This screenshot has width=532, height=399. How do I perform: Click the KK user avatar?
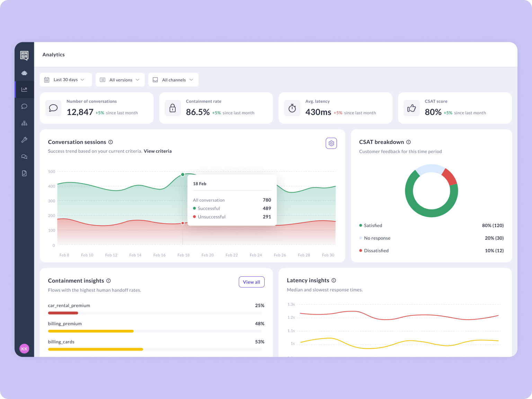click(24, 349)
